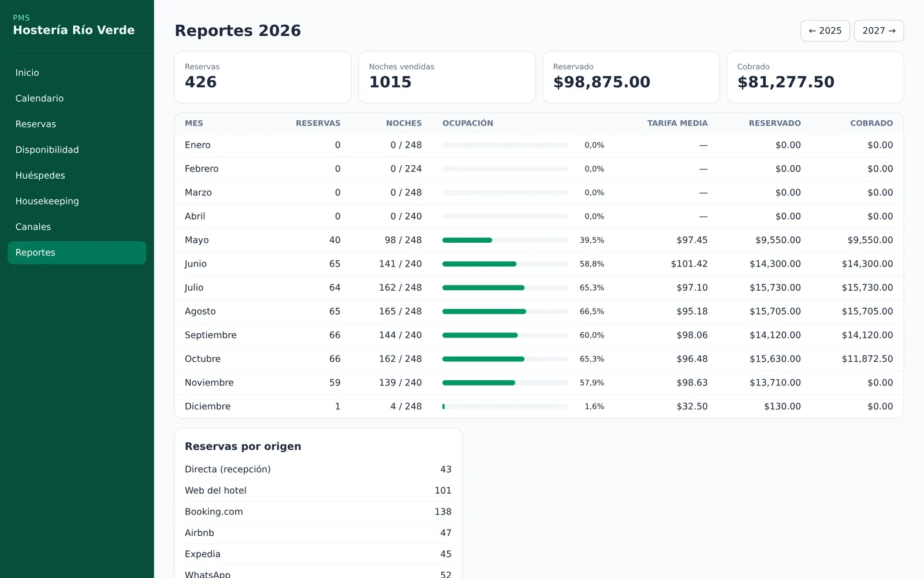Click the Mayo occupancy progress bar
The width and height of the screenshot is (924, 578).
pyautogui.click(x=505, y=240)
